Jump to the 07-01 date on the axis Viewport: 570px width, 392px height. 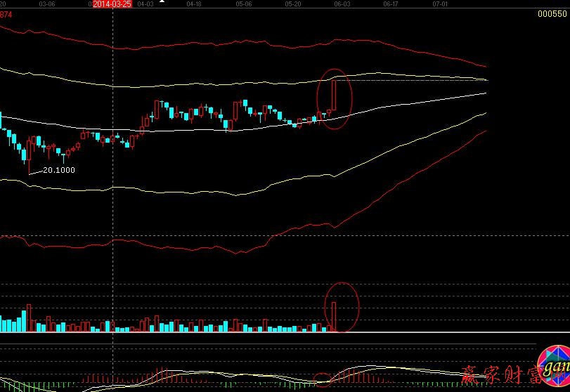tap(440, 4)
